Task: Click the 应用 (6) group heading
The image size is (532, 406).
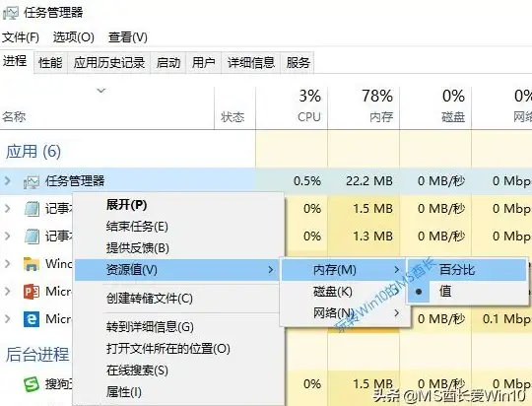Action: pos(33,152)
